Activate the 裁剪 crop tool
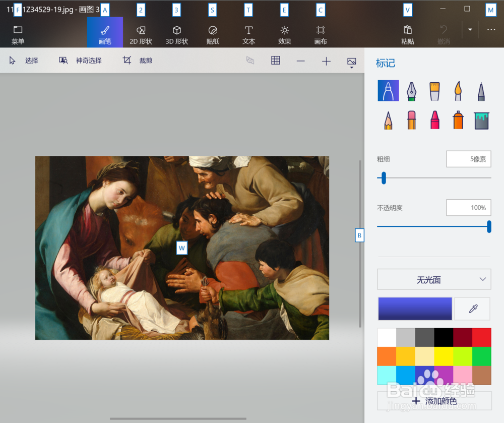 coord(138,61)
